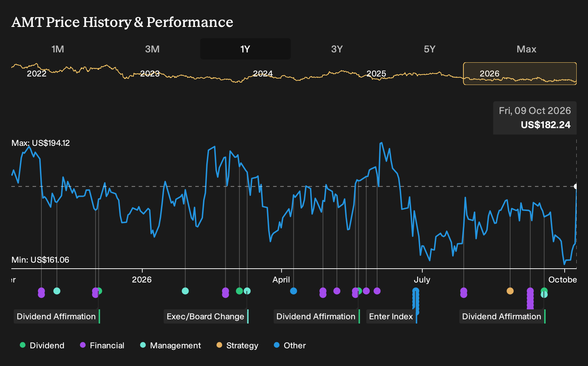This screenshot has height=366, width=588.
Task: Show Max price history range
Action: coord(526,49)
